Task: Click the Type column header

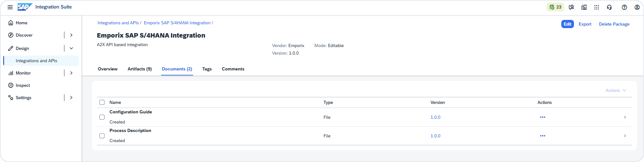Action: [328, 102]
